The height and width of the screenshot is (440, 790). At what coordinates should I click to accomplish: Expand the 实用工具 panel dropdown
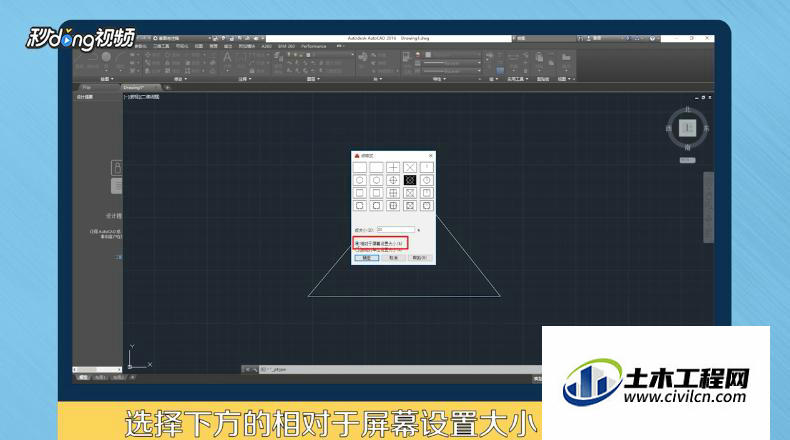pos(516,79)
